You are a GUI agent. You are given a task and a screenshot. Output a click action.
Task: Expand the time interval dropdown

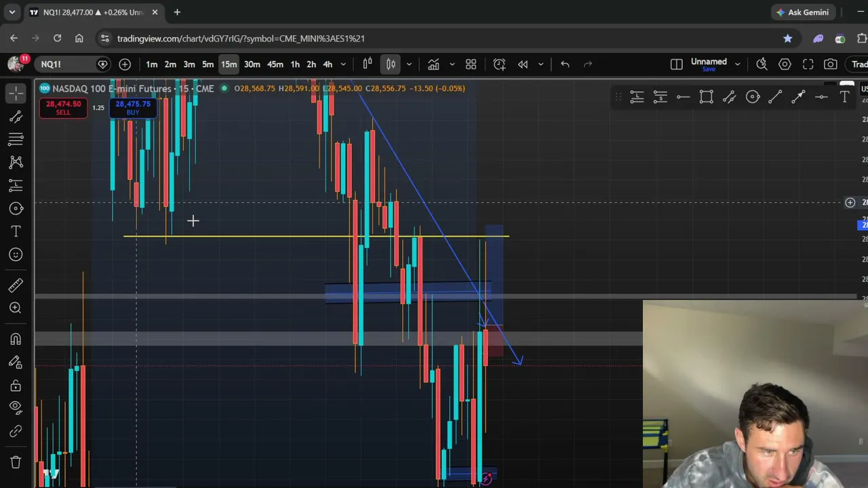pyautogui.click(x=343, y=64)
